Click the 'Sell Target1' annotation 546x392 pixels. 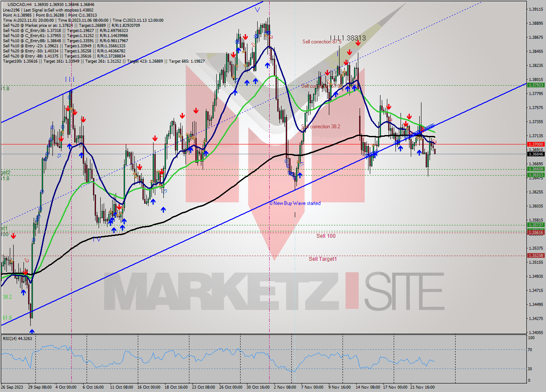322,259
